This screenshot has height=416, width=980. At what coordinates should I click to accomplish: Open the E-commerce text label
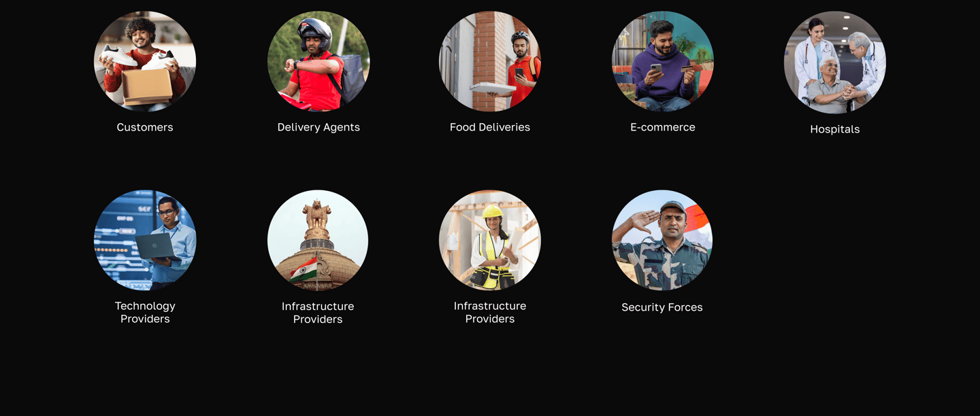663,127
